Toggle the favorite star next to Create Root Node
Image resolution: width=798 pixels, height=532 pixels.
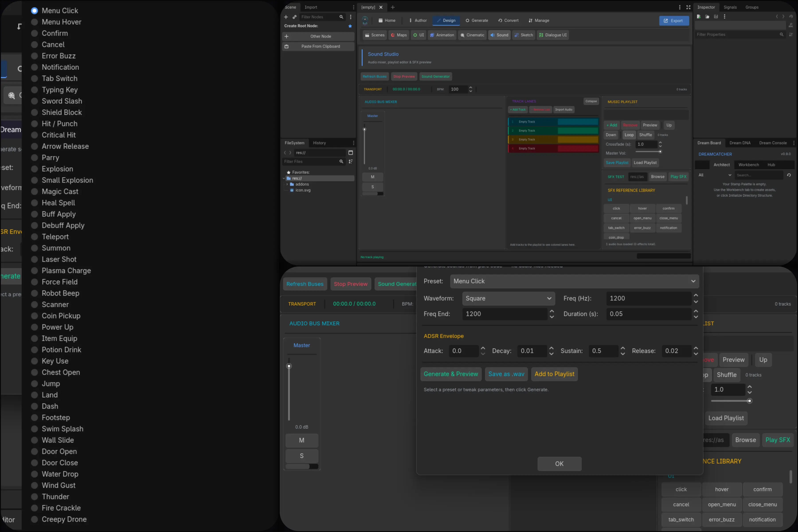click(x=350, y=26)
